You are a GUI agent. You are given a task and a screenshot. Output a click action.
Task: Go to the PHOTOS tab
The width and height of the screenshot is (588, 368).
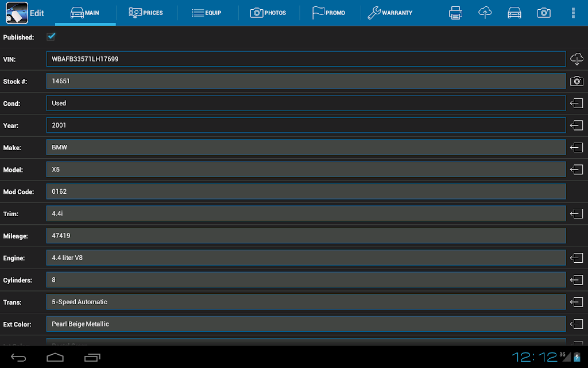click(268, 13)
